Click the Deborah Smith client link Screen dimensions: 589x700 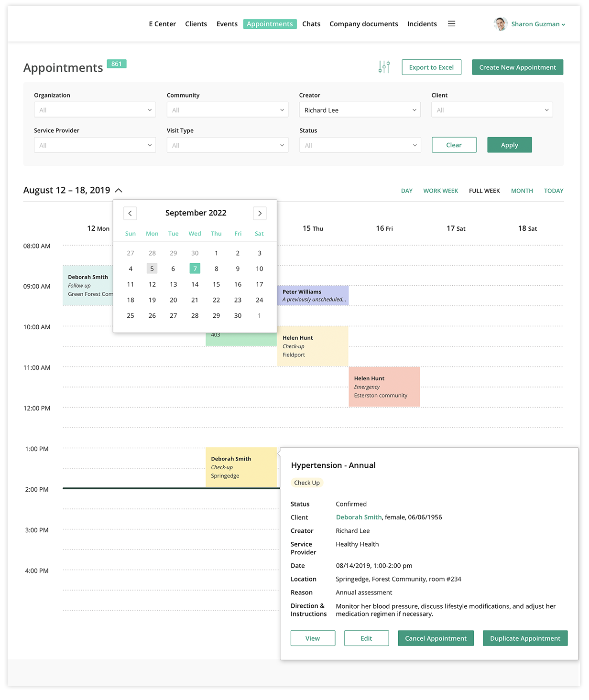(x=359, y=517)
